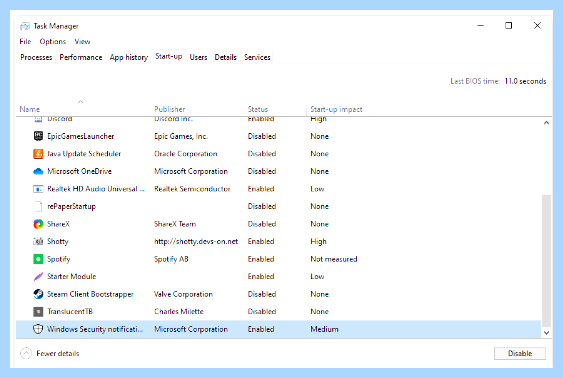Click the Spotify AB publisher cell
Screen dimensions: 563x378
(171, 259)
